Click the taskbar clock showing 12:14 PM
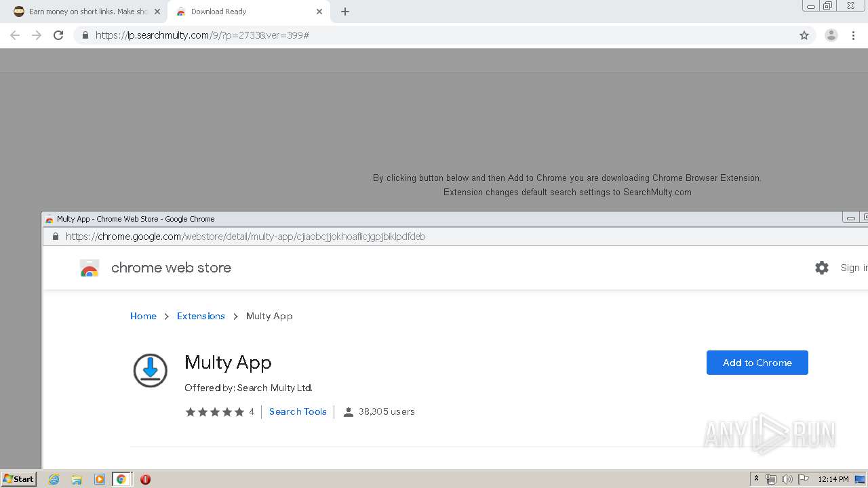The image size is (868, 488). click(x=833, y=479)
